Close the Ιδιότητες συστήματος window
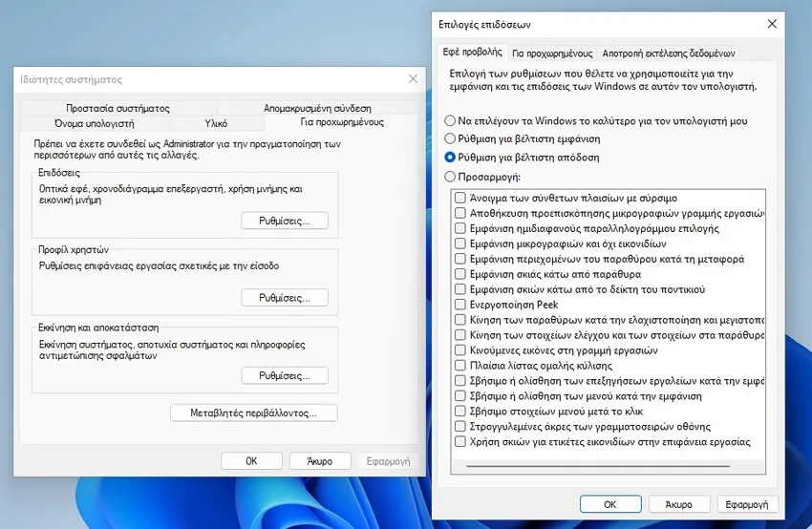 [413, 78]
